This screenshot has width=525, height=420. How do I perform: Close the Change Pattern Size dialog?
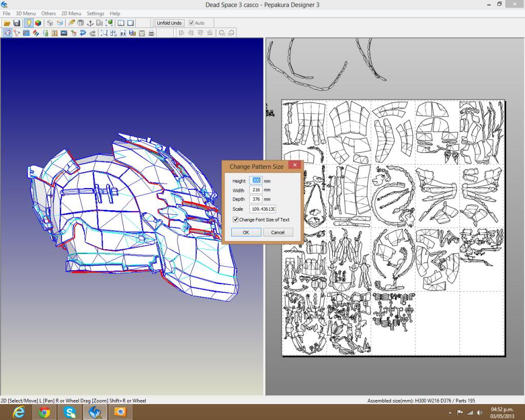point(295,165)
